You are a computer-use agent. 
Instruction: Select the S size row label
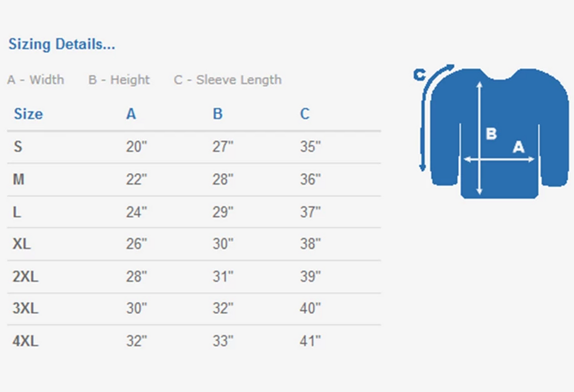coord(18,147)
